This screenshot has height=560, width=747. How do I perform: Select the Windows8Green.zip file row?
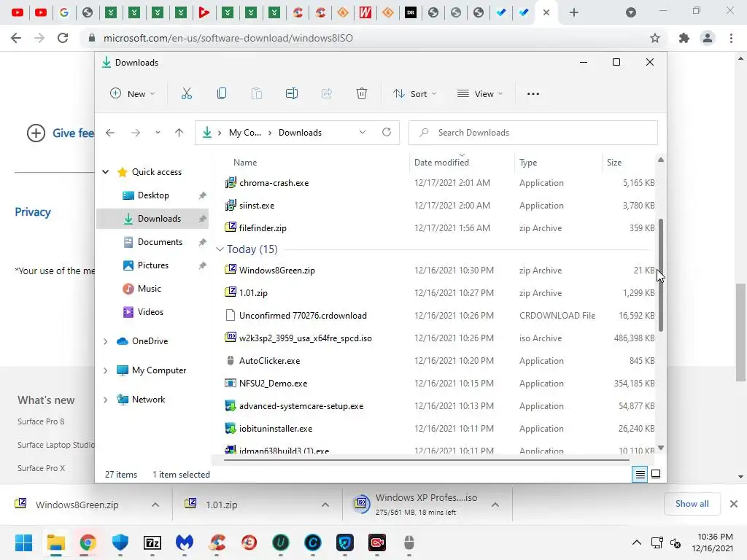[438, 270]
